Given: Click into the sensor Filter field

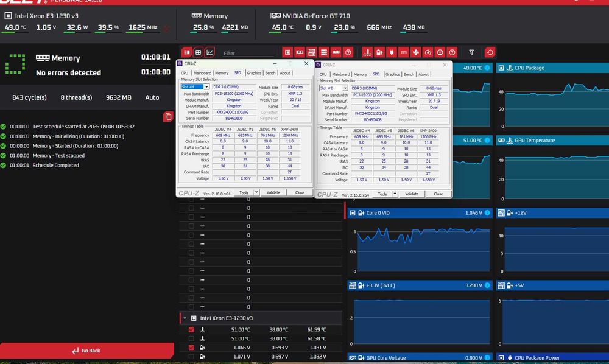Looking at the screenshot, I should tap(248, 53).
